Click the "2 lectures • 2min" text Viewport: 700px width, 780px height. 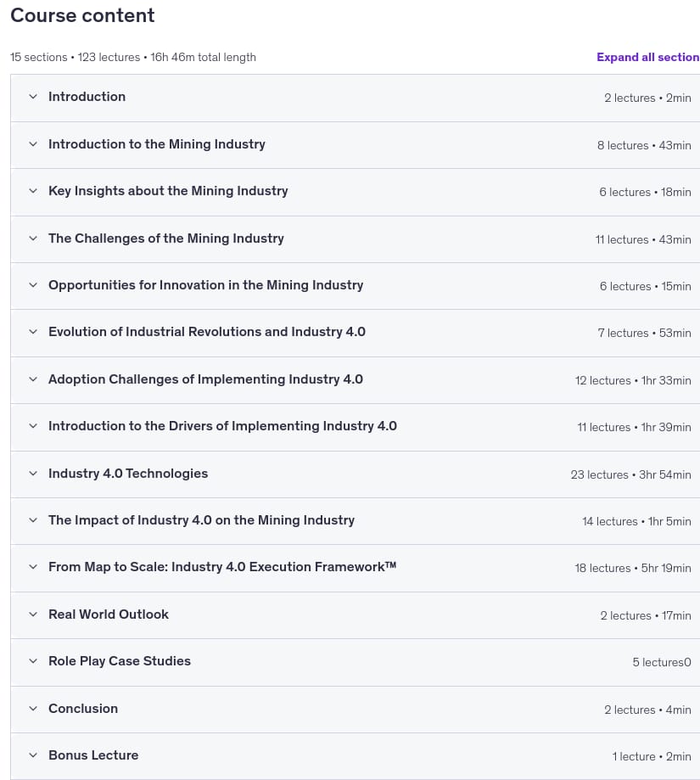coord(647,98)
